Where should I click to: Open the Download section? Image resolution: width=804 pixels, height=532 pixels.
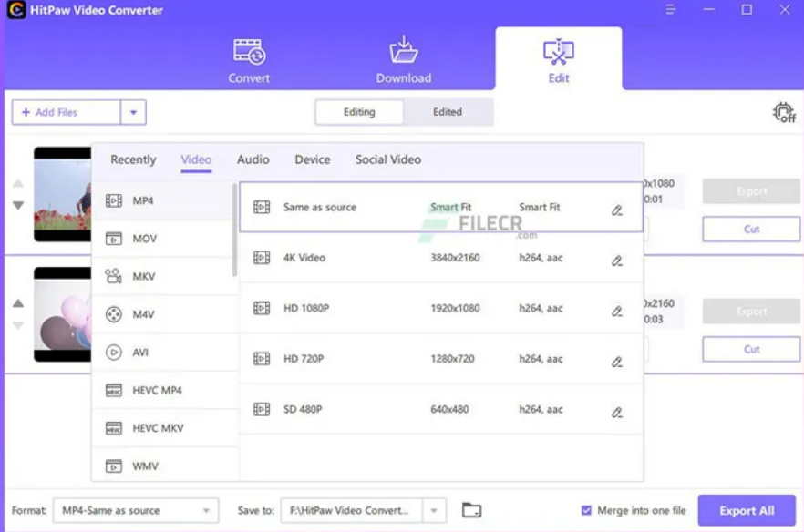403,60
